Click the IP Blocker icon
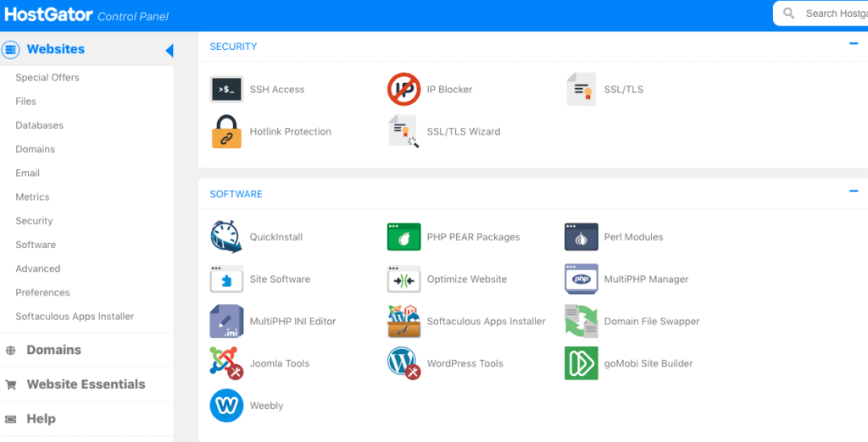 (x=403, y=89)
